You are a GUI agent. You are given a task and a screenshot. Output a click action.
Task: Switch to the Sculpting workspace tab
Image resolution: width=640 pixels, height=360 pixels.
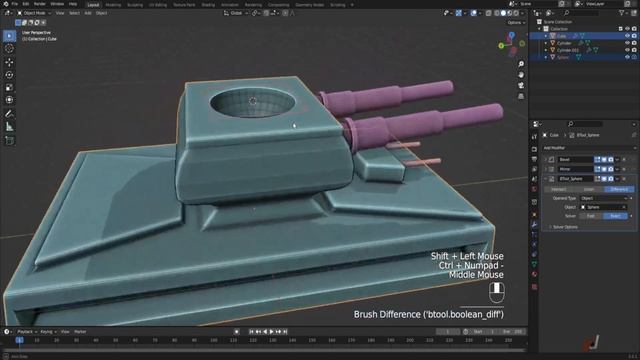click(135, 5)
